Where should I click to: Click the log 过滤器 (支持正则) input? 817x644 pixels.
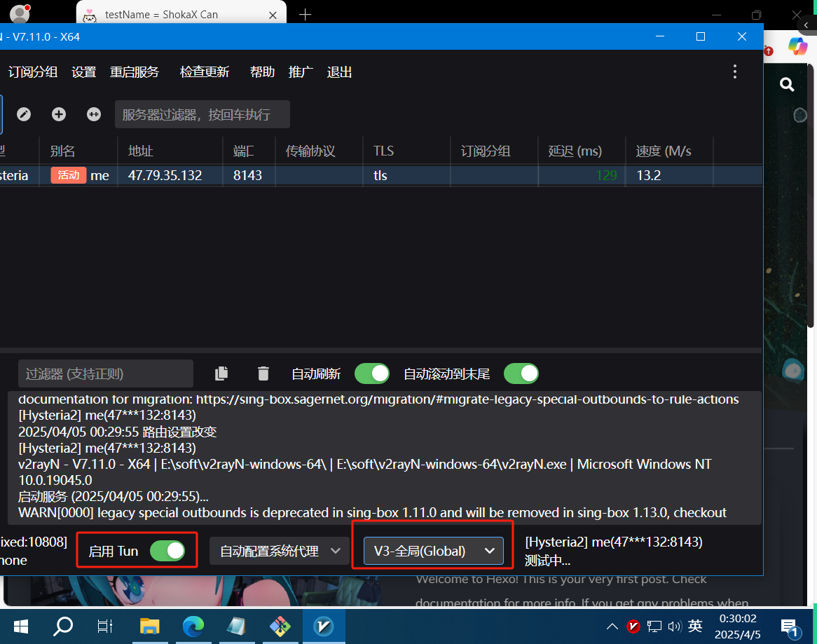pyautogui.click(x=106, y=374)
